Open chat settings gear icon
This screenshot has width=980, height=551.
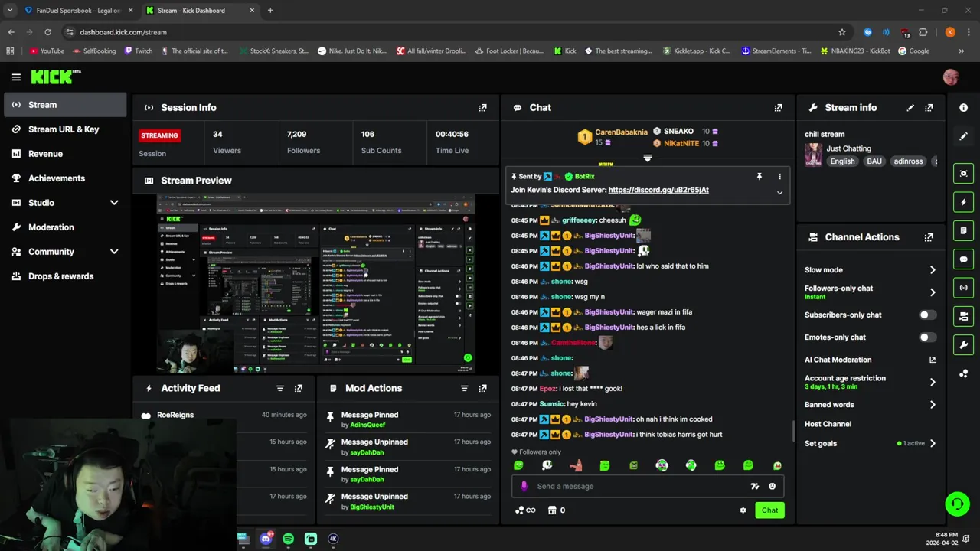pyautogui.click(x=743, y=510)
